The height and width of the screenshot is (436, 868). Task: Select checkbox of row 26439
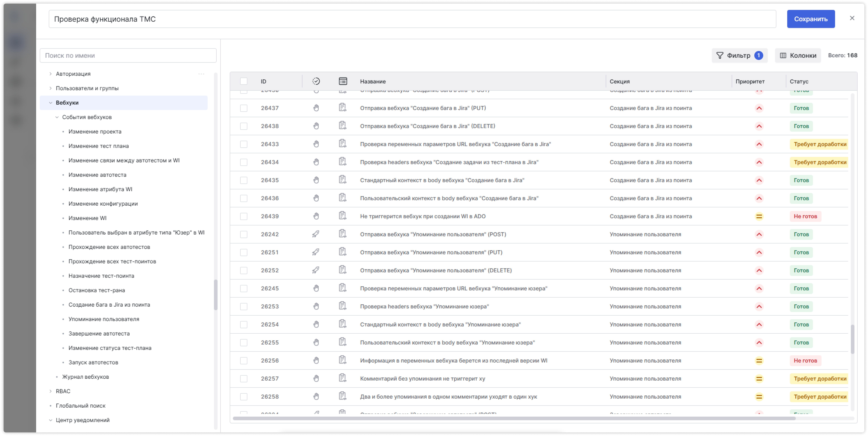pyautogui.click(x=244, y=217)
